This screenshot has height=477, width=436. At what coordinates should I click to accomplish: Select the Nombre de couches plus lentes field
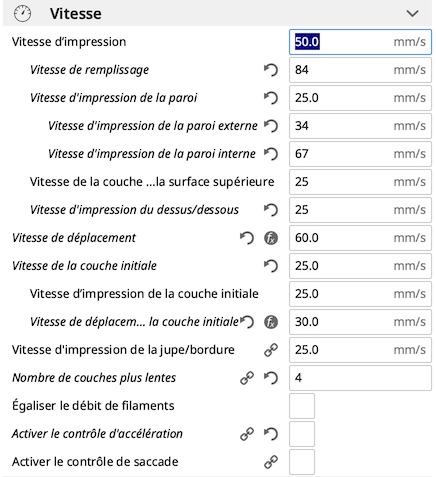point(360,378)
